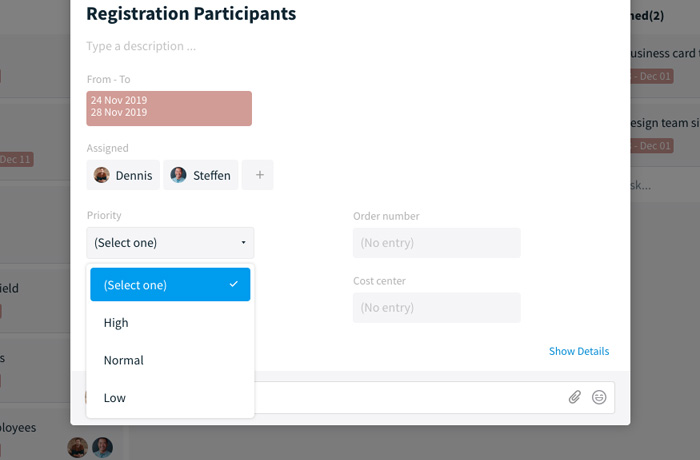Viewport: 700px width, 460px height.
Task: Click the first avatar below the dialog
Action: click(x=77, y=447)
